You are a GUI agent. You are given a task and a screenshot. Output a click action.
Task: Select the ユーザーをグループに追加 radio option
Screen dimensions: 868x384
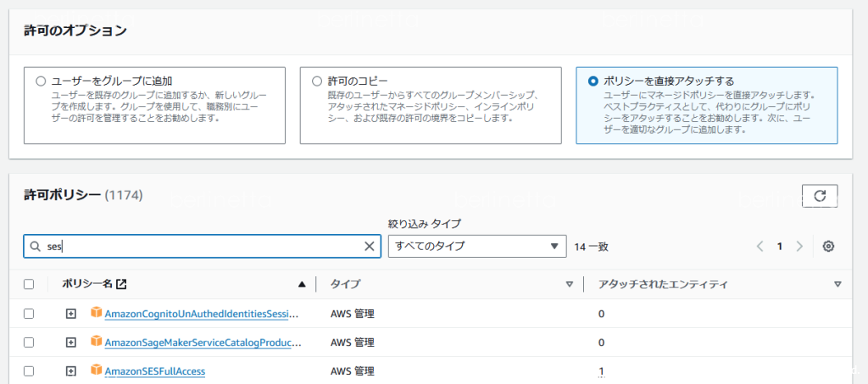tap(41, 81)
